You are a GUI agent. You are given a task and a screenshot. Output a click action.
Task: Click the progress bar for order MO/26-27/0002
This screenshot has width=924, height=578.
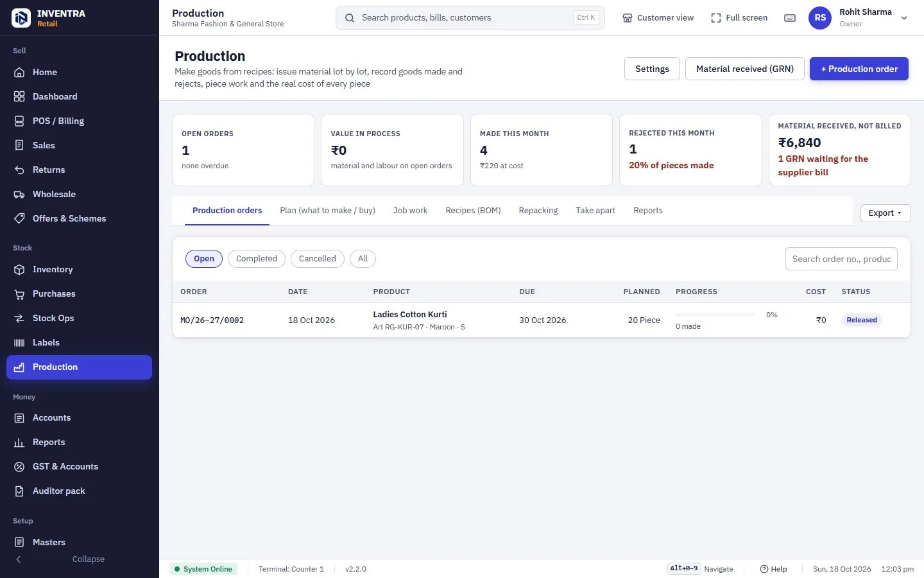715,315
